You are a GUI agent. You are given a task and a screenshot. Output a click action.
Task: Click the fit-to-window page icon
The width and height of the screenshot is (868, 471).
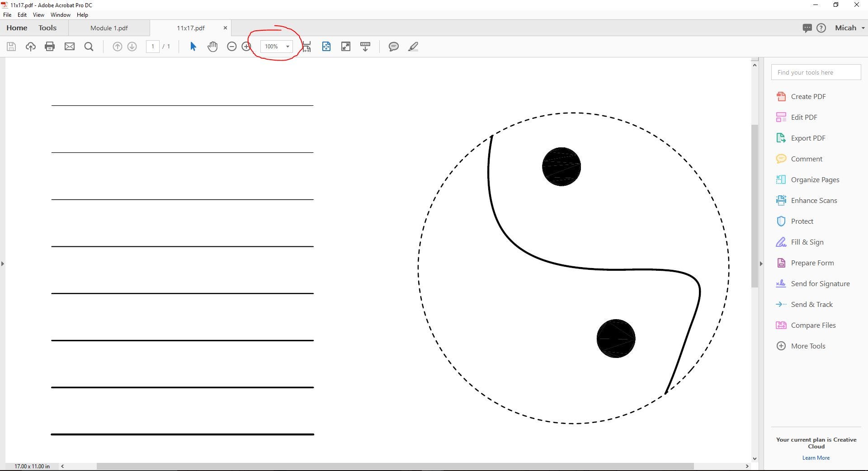pos(326,47)
